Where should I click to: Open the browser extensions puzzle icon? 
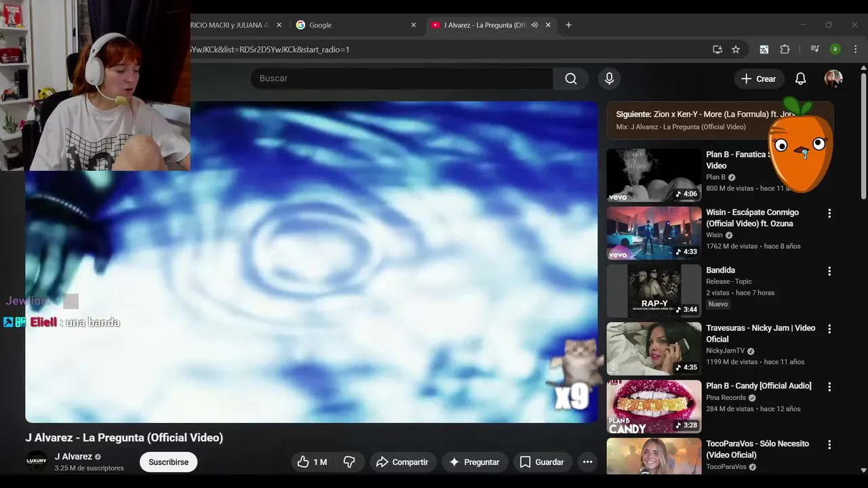pos(785,49)
